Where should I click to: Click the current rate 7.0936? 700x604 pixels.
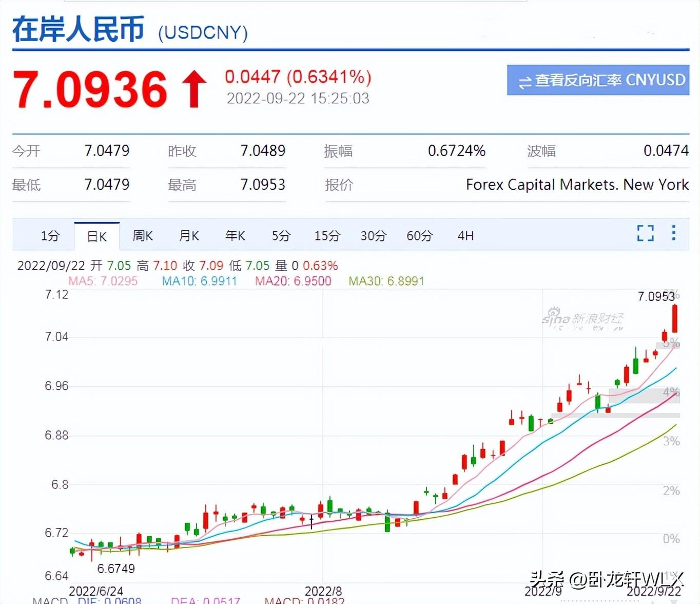[90, 89]
